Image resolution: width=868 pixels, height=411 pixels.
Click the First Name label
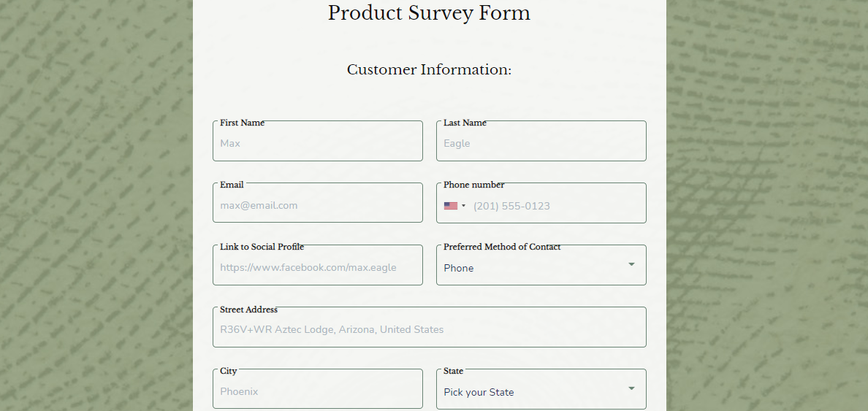[x=242, y=123]
